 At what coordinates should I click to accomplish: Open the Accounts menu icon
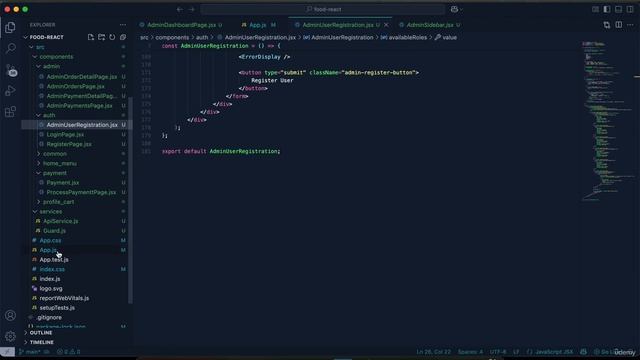tap(10, 315)
